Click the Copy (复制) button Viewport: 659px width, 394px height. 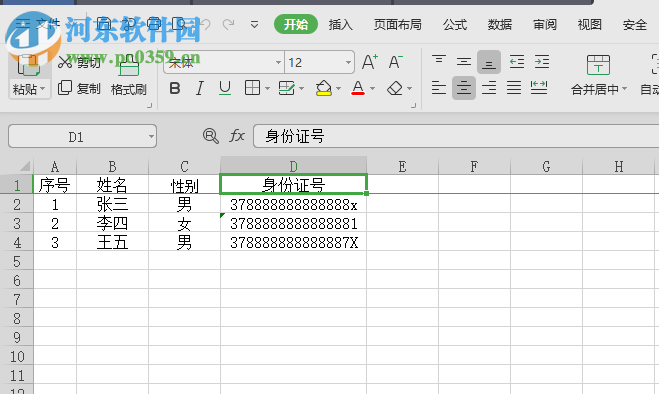coord(79,88)
